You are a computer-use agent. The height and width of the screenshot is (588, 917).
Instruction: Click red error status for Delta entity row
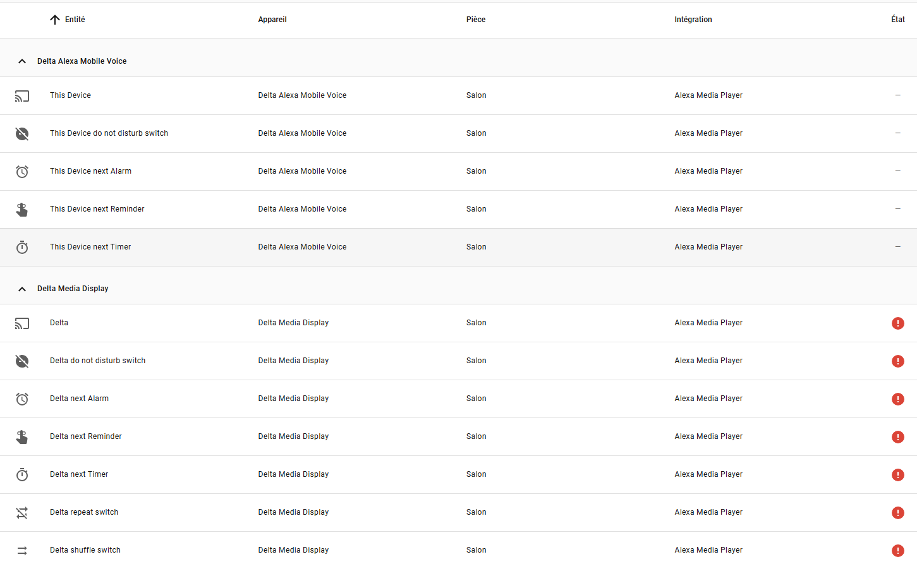pos(897,323)
